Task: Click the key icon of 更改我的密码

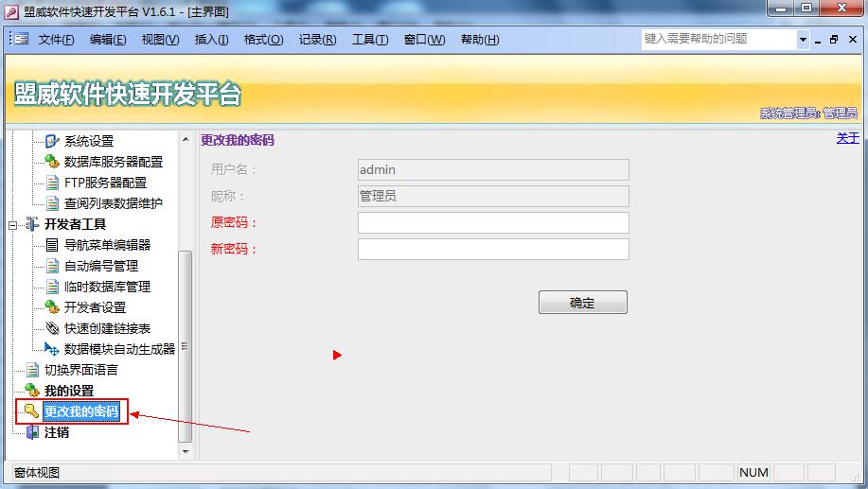Action: pyautogui.click(x=31, y=411)
